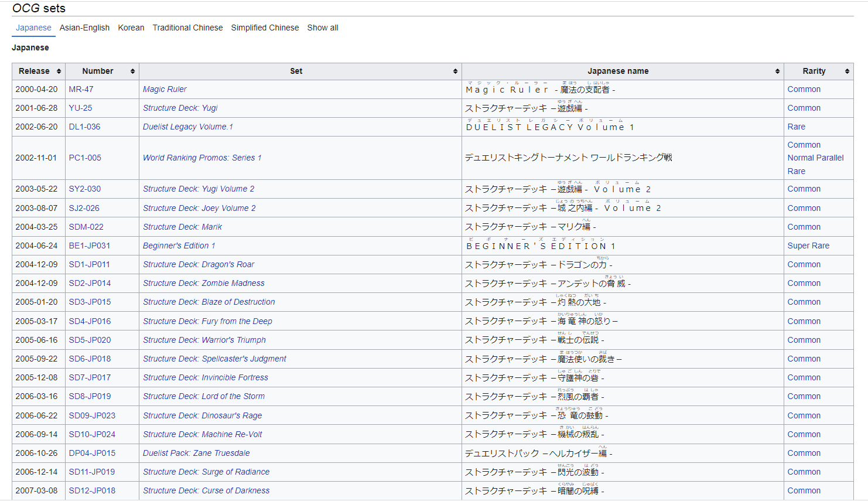868x501 pixels.
Task: Open the SD09-JP023 number link
Action: [93, 415]
